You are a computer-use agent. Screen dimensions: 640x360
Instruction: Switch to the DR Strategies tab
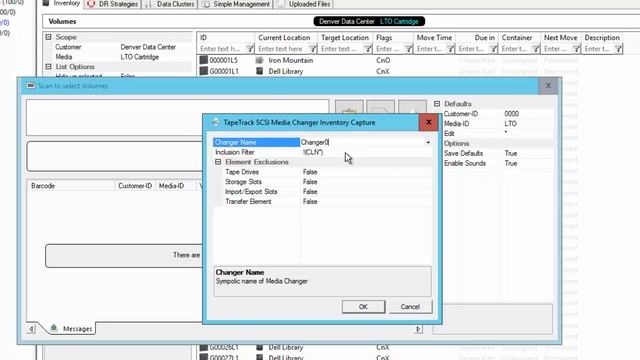(113, 4)
